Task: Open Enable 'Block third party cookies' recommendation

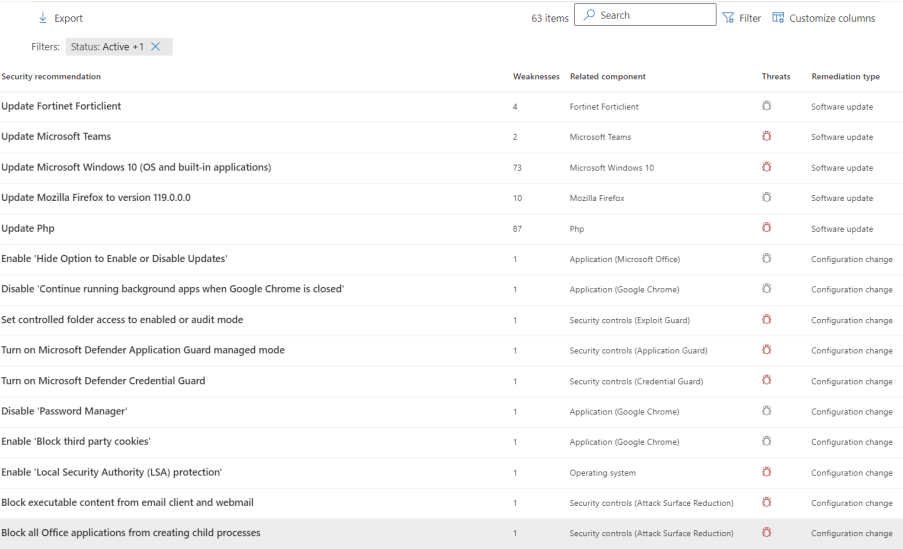Action: click(75, 441)
